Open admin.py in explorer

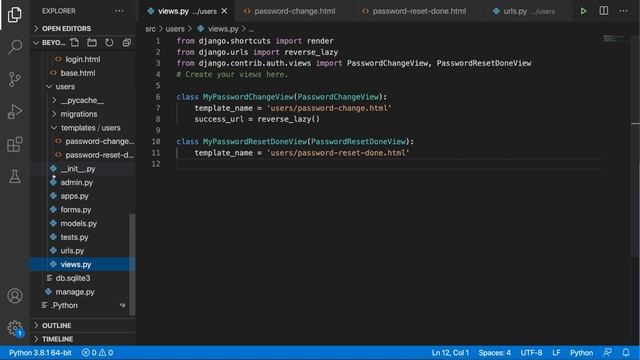(82, 182)
